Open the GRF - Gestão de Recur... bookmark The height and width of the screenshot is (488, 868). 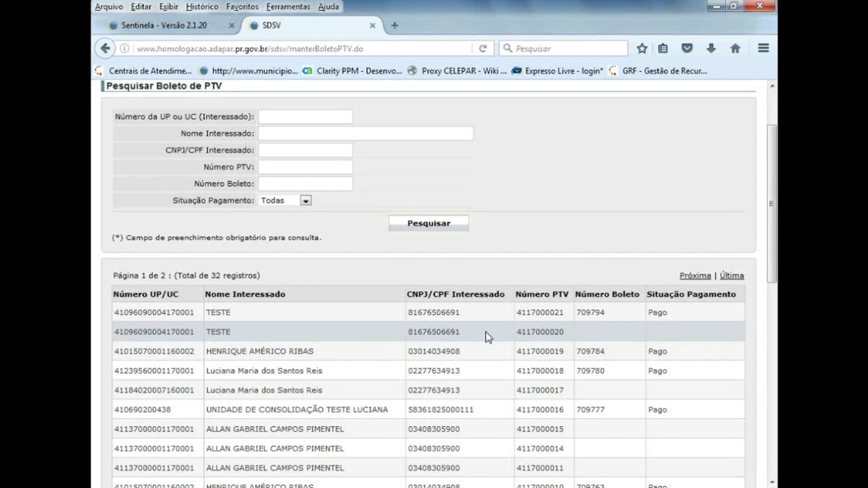pos(658,71)
